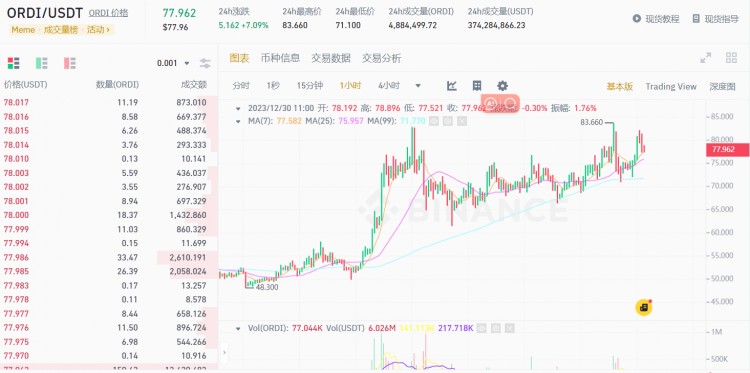
Task: Select the 15分钟 interval
Action: [309, 86]
